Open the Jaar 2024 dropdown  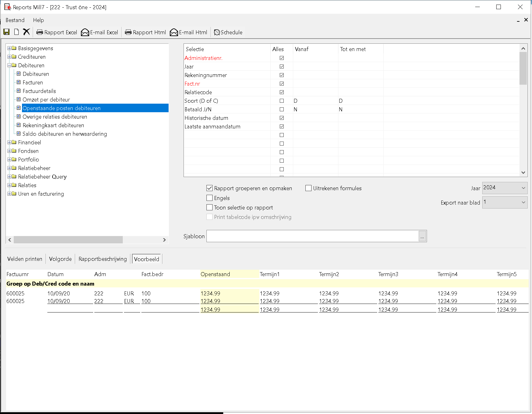click(505, 188)
